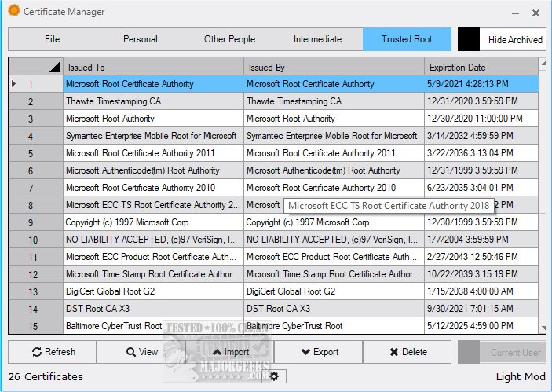Image resolution: width=552 pixels, height=392 pixels.
Task: Click the Refresh button label
Action: pyautogui.click(x=60, y=352)
